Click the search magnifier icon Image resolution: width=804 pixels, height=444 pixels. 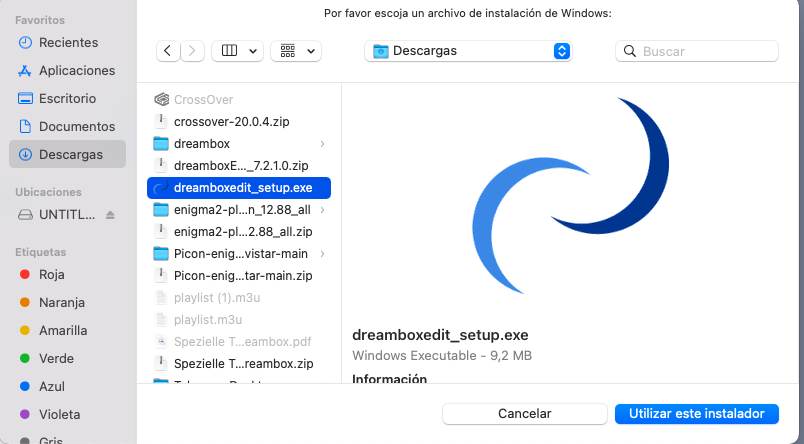point(630,51)
